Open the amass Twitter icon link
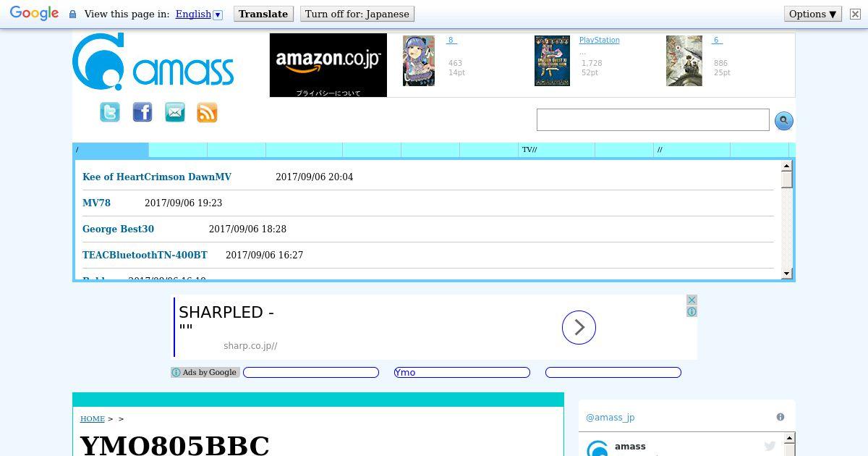 110,112
